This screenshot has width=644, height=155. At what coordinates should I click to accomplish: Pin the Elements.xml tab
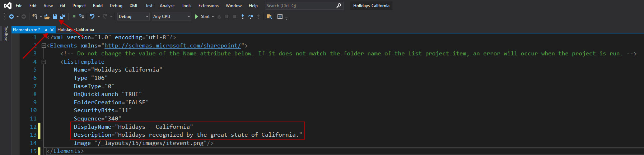point(46,30)
